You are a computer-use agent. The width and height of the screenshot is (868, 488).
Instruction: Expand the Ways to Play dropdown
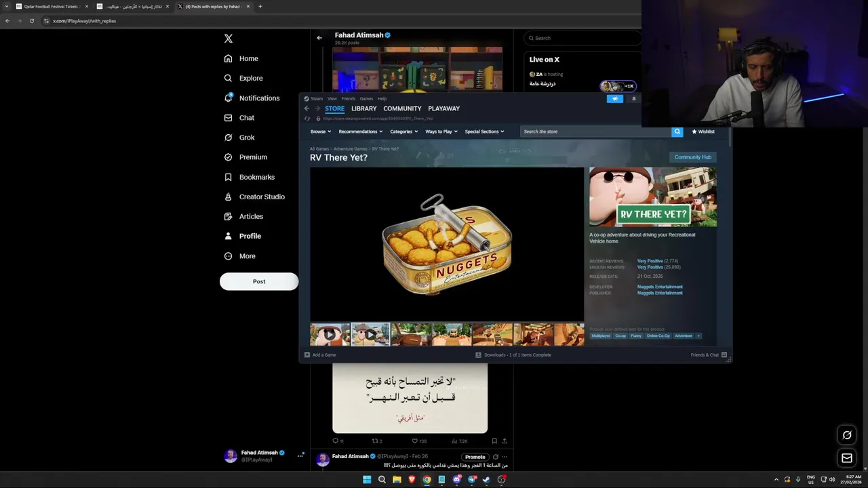click(441, 131)
